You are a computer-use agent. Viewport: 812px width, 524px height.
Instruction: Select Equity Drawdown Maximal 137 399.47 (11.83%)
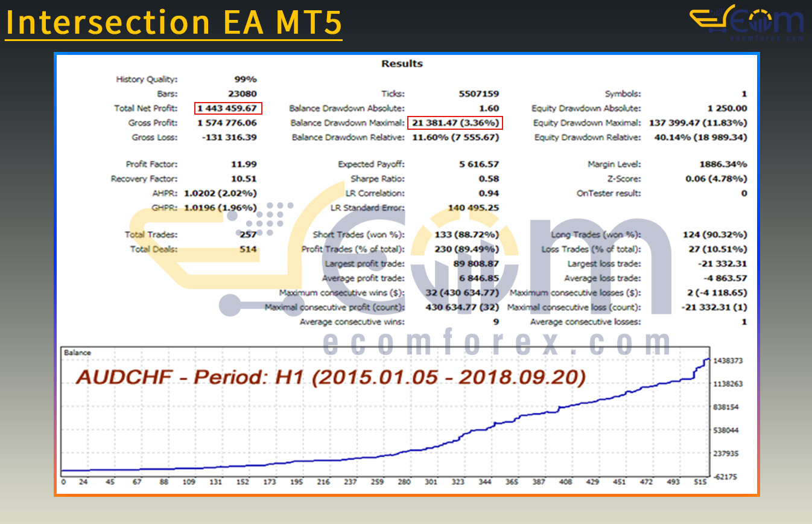698,123
